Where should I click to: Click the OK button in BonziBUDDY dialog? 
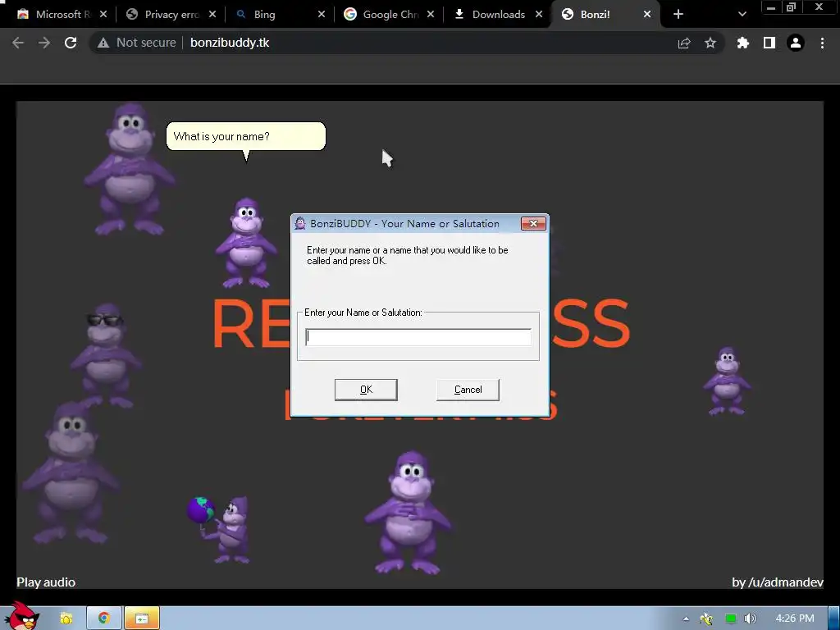[x=366, y=390]
